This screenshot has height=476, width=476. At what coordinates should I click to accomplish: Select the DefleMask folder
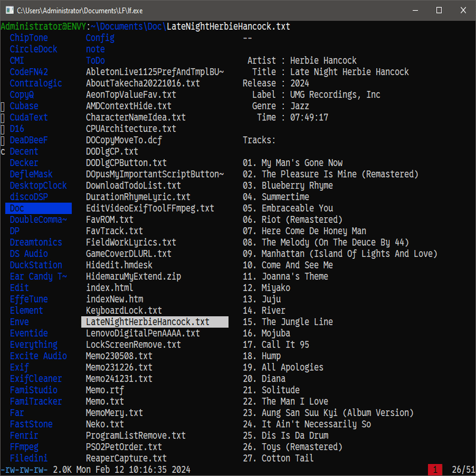31,174
